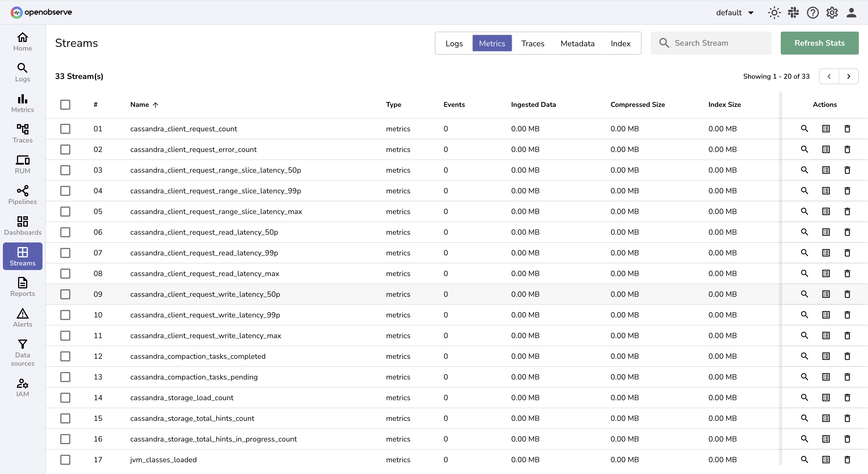Image resolution: width=868 pixels, height=474 pixels.
Task: Select the Pipelines sidebar icon
Action: tap(22, 195)
